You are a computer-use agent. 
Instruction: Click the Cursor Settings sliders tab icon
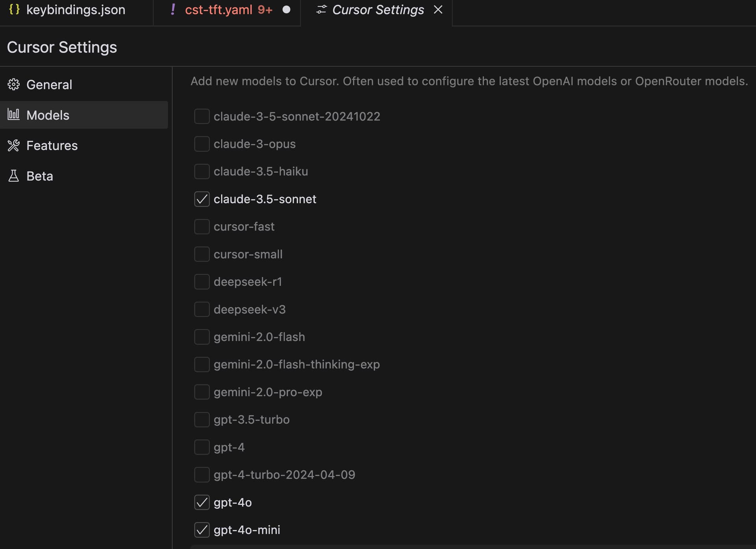click(x=321, y=9)
